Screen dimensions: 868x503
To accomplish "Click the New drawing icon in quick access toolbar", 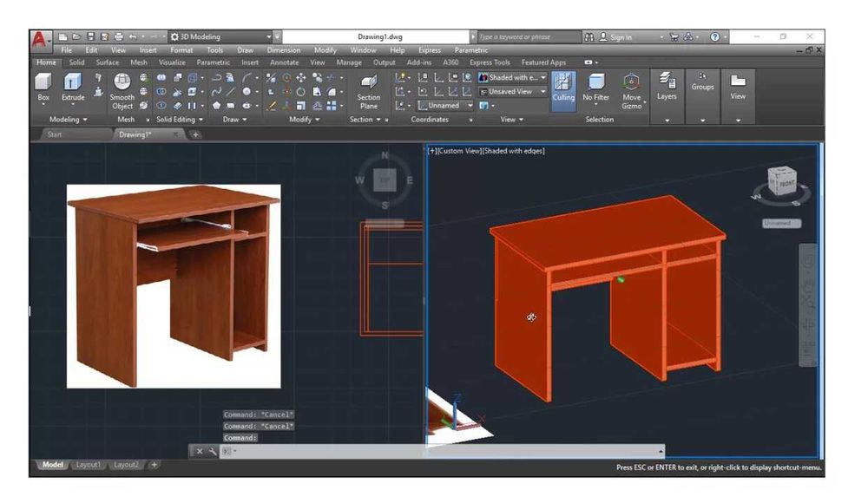I will 63,37.
